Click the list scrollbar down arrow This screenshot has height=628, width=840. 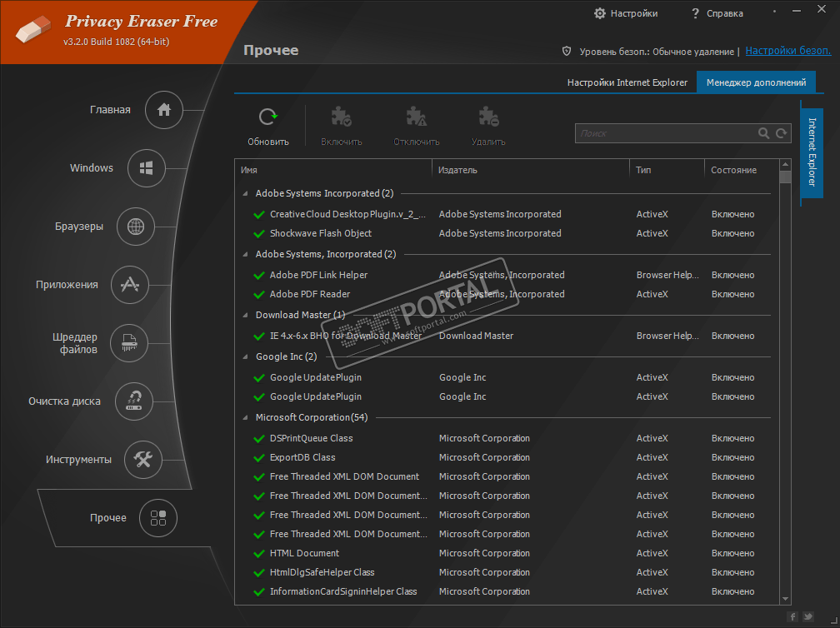point(785,599)
